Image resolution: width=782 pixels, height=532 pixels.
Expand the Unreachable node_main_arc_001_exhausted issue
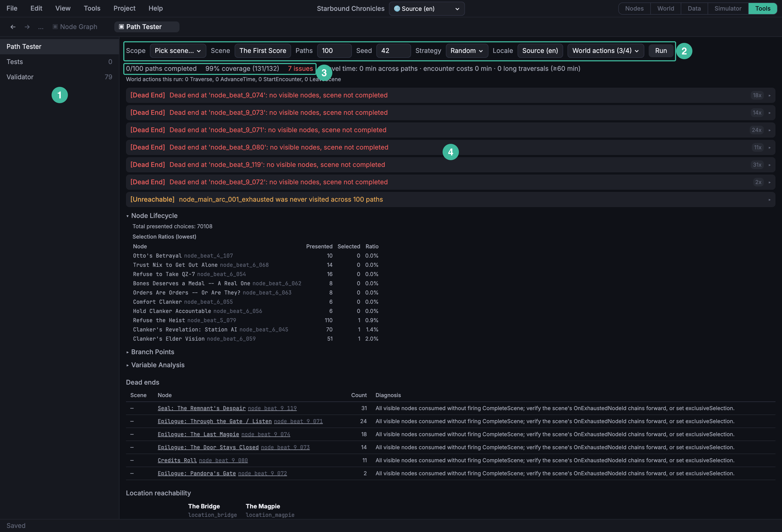coord(450,200)
